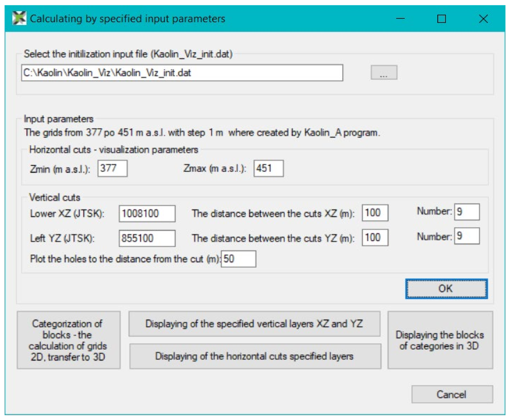The width and height of the screenshot is (513, 420).
Task: Click the Left YZ (JTSK) field
Action: click(x=147, y=238)
